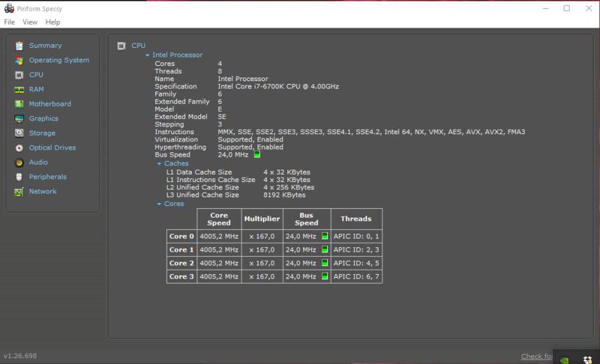Open the Network section
This screenshot has height=364, width=600.
pos(43,191)
